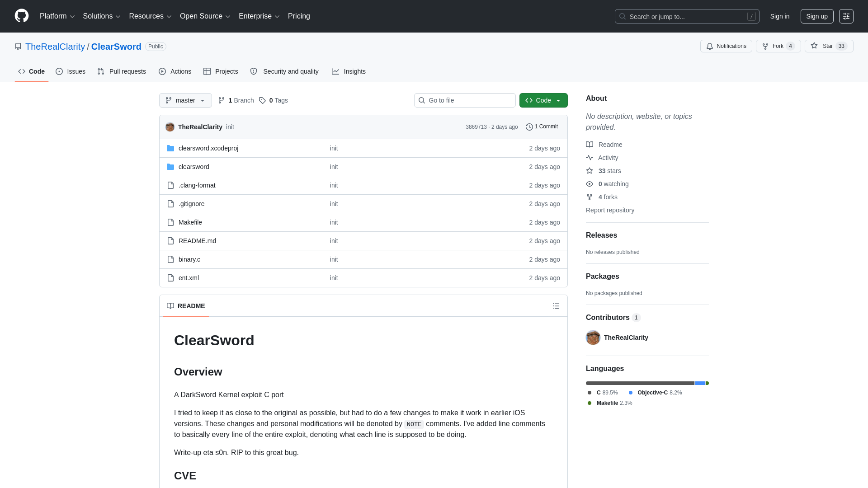Click the Sign up button
The image size is (868, 488).
tap(816, 16)
